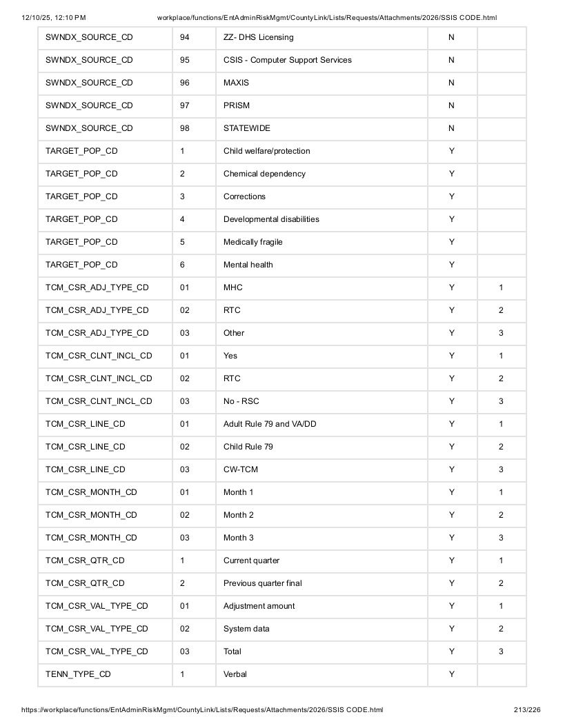
Task: Click 'Adult Rule 79 and VA/DD' cell
Action: tap(322, 424)
